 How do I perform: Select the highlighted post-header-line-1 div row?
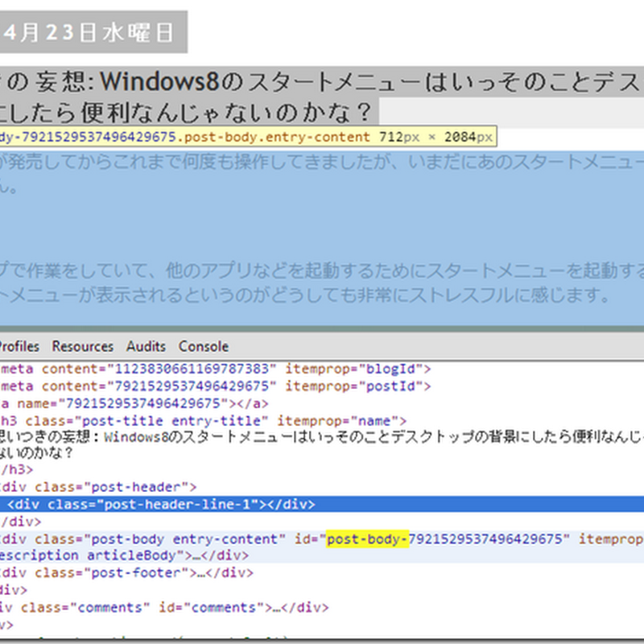pyautogui.click(x=322, y=504)
